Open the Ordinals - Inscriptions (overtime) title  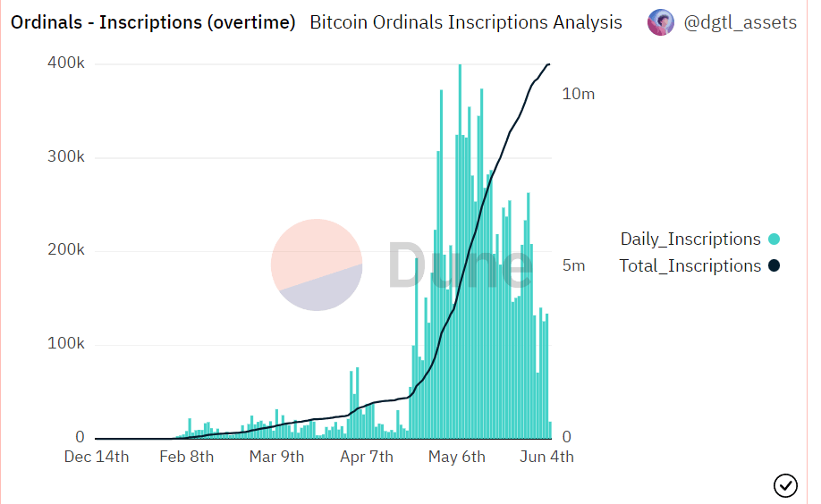153,22
